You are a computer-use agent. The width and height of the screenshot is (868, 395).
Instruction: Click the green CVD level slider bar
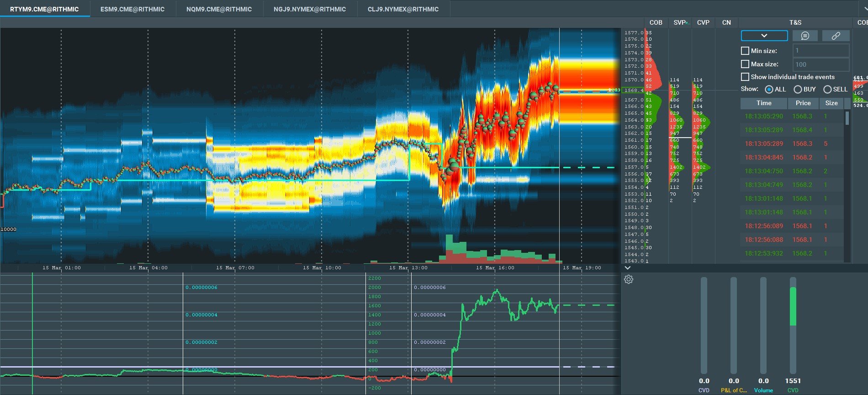tap(793, 306)
